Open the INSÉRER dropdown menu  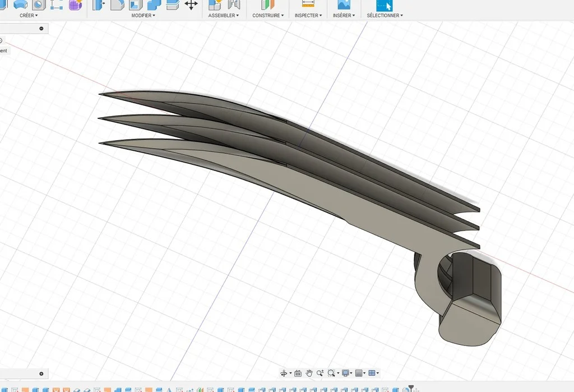tap(344, 15)
